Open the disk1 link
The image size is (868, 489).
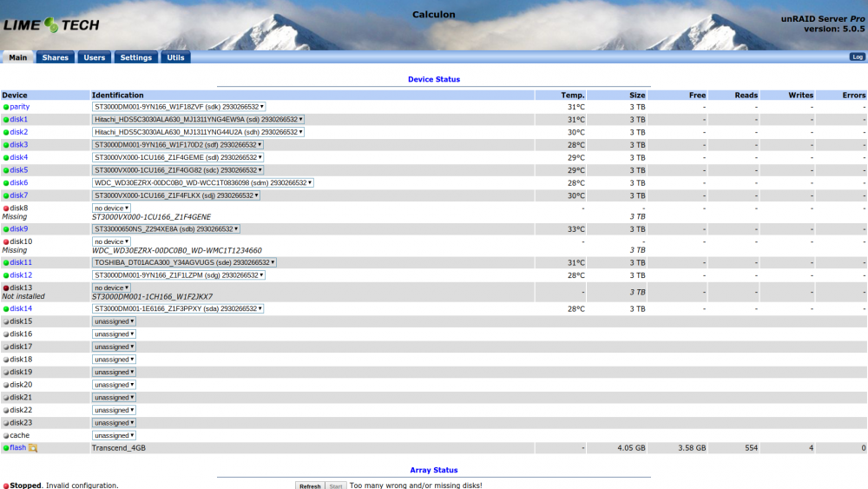point(18,120)
